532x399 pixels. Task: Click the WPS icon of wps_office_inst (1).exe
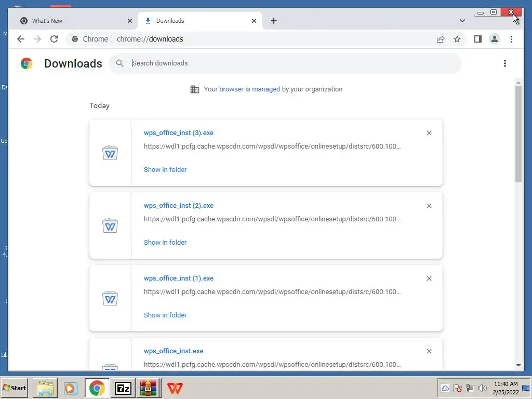[110, 299]
